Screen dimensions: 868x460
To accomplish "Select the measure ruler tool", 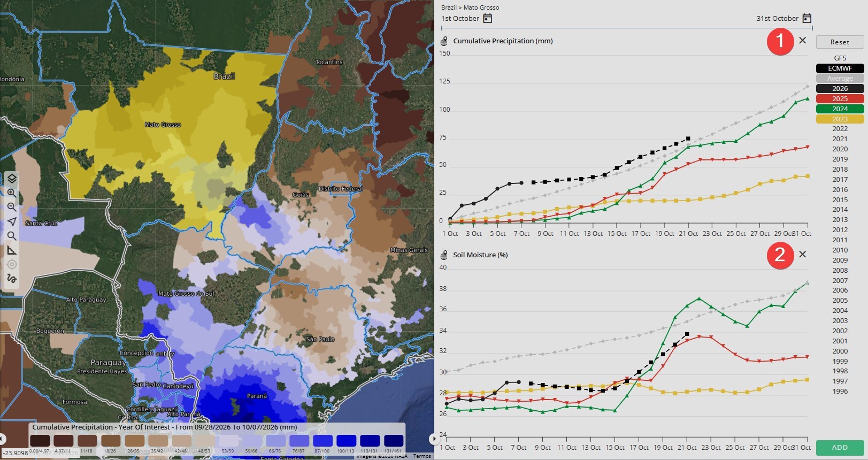I will pos(12,250).
